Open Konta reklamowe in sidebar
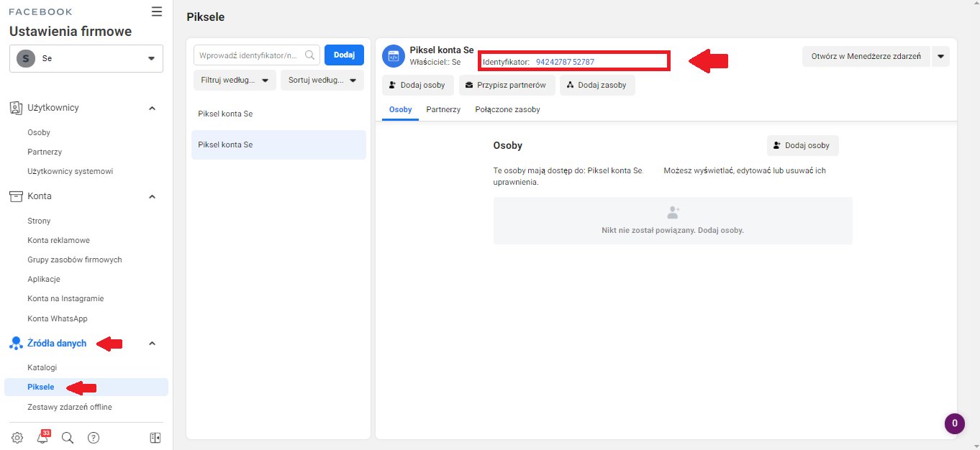 coord(59,240)
